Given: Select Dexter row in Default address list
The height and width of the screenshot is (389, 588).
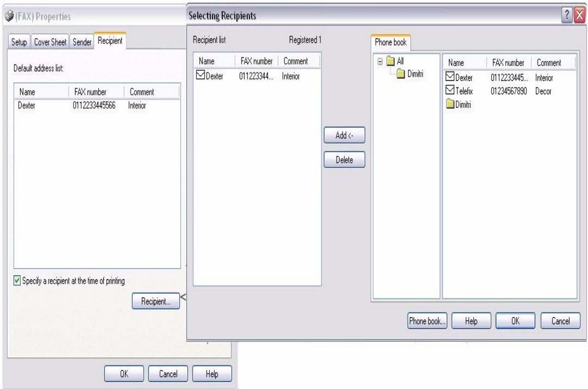Looking at the screenshot, I should coord(97,106).
